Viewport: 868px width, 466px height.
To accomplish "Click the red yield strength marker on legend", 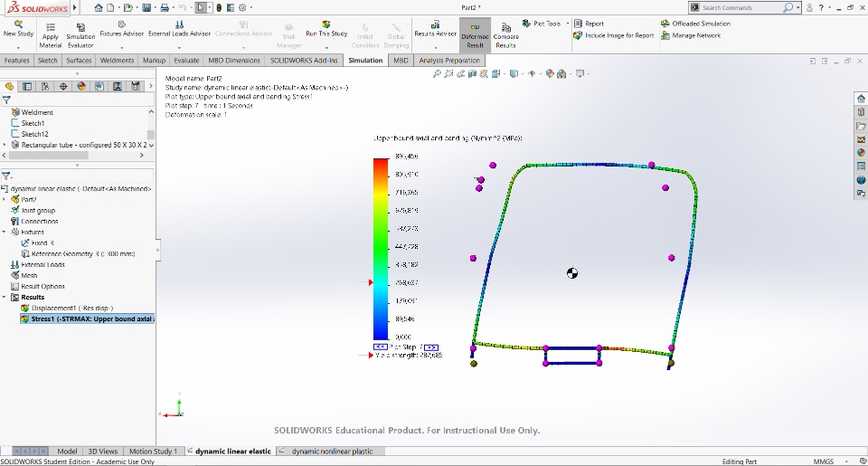I will [x=371, y=282].
